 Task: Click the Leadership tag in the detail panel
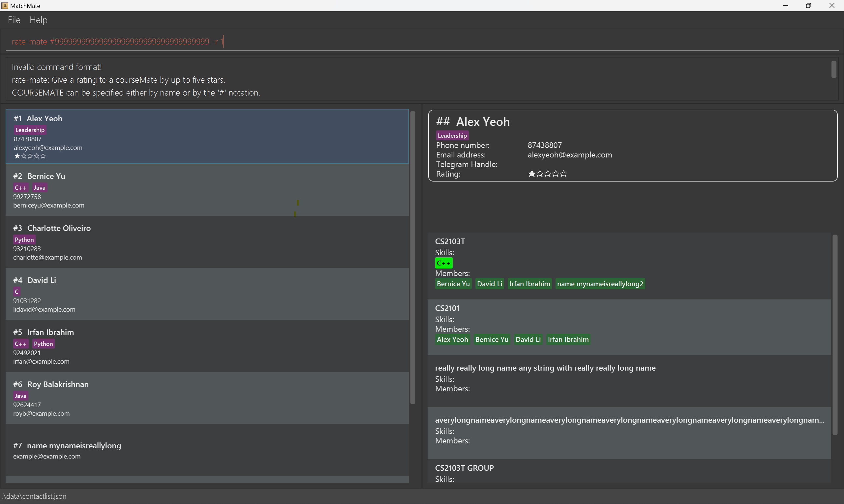point(452,135)
